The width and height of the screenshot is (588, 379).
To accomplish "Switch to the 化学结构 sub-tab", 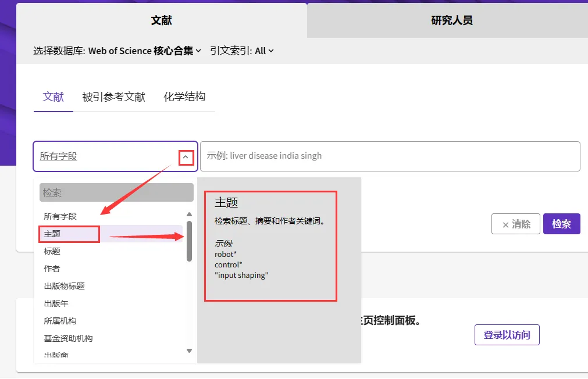I will 184,97.
